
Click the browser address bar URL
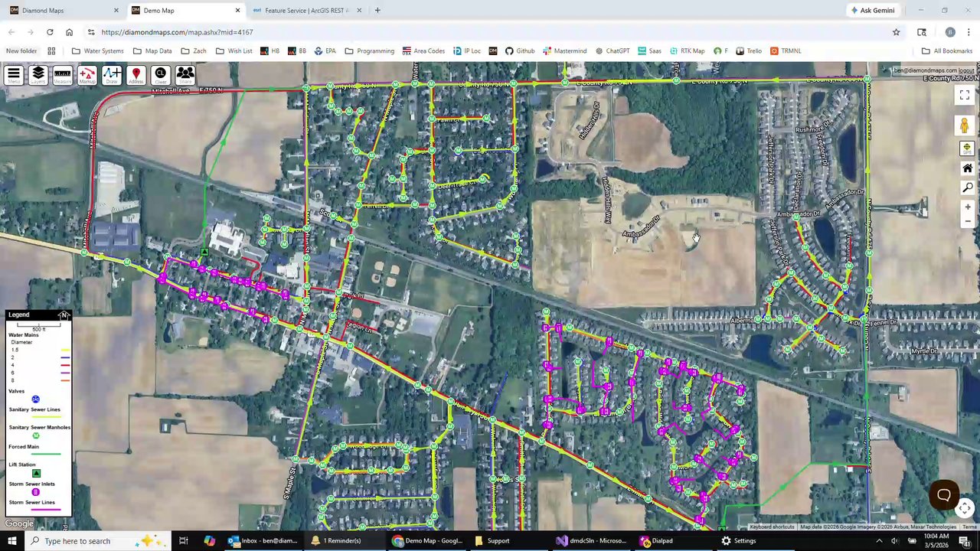[177, 32]
